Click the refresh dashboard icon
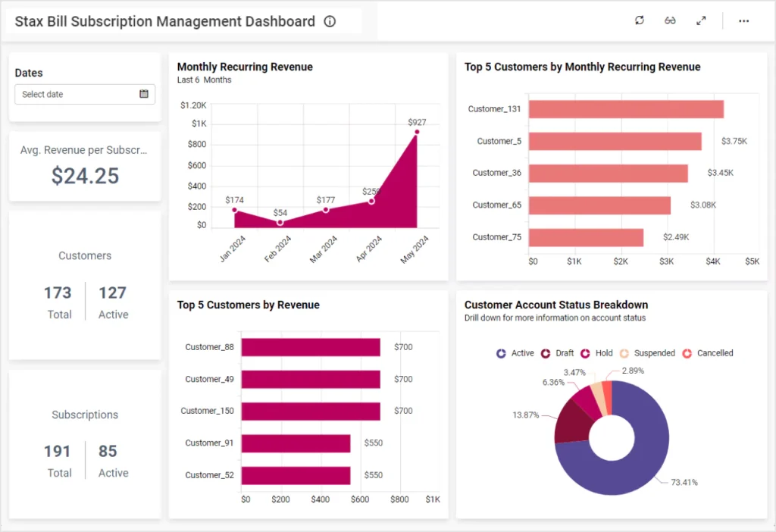Viewport: 776px width, 532px height. pyautogui.click(x=640, y=20)
